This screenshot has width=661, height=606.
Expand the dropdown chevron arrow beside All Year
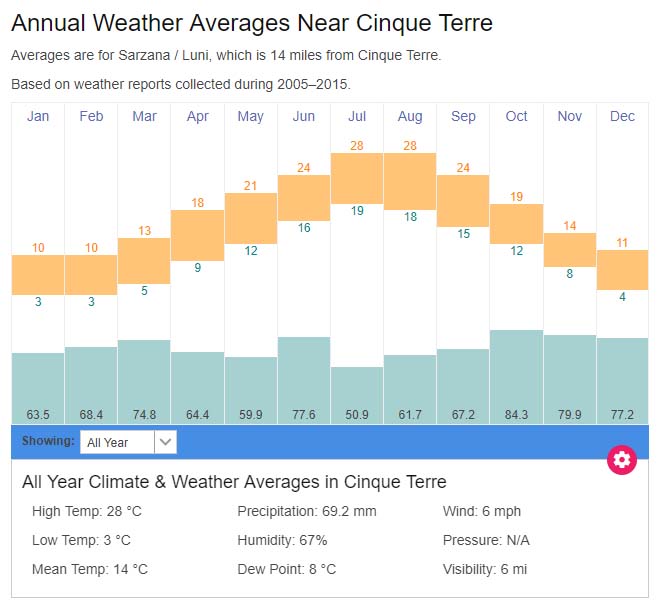tap(166, 442)
